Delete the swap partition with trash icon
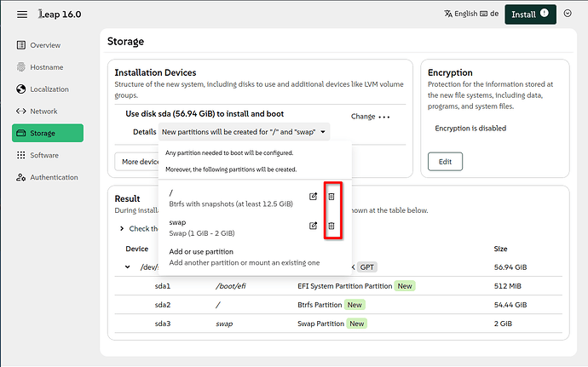The image size is (588, 367). click(x=331, y=226)
